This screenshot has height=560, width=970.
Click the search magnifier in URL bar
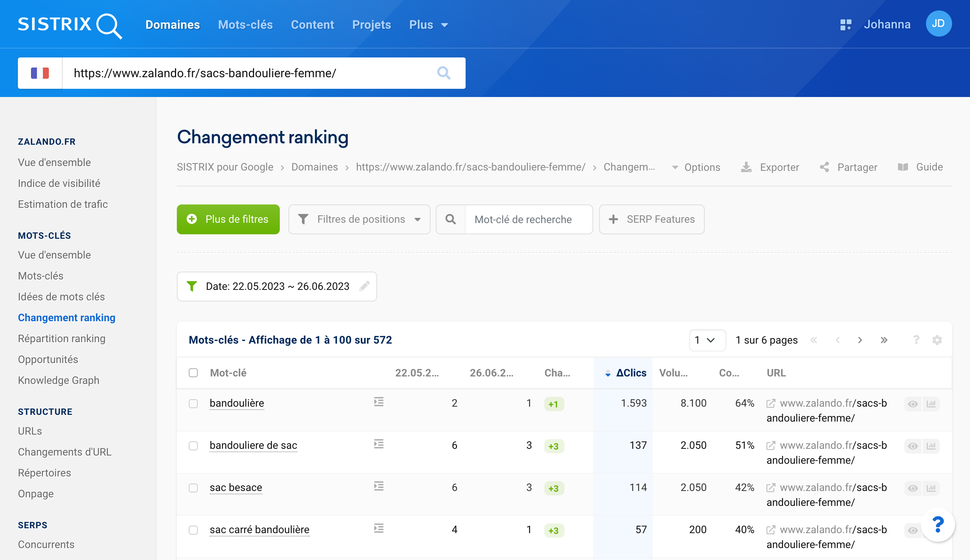click(444, 73)
